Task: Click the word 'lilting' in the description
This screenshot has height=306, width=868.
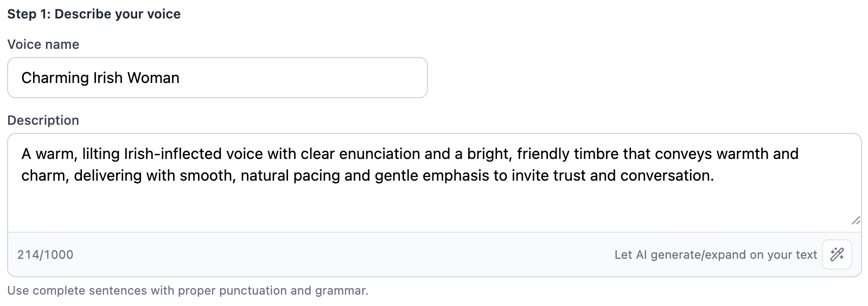Action: (x=101, y=154)
